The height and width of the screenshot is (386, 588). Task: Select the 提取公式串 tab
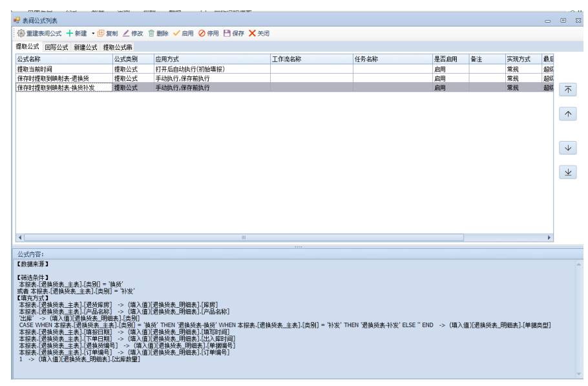coord(118,47)
